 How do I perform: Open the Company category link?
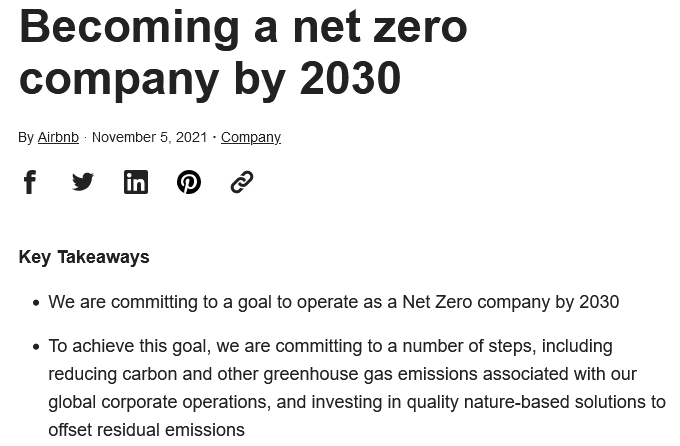pyautogui.click(x=250, y=137)
